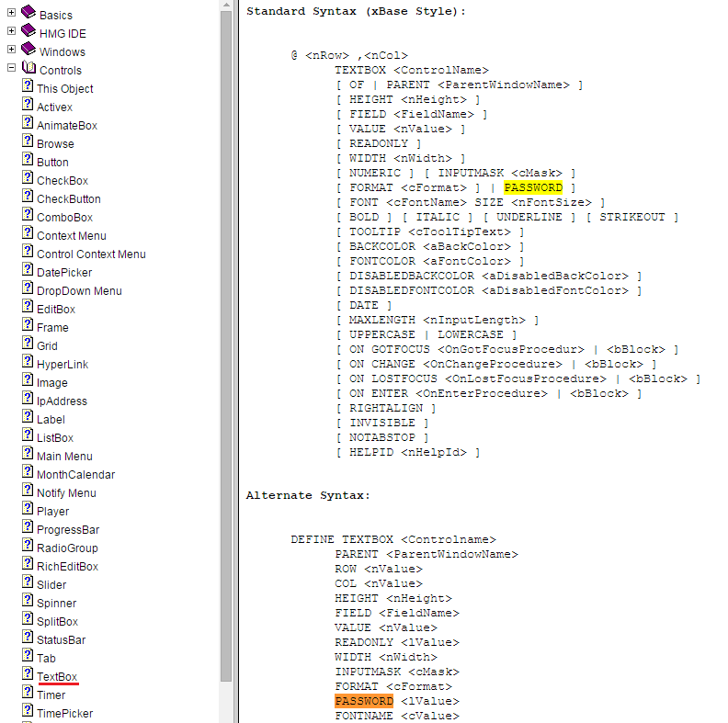This screenshot has width=728, height=723.
Task: Open the TextBox help topic
Action: (57, 676)
